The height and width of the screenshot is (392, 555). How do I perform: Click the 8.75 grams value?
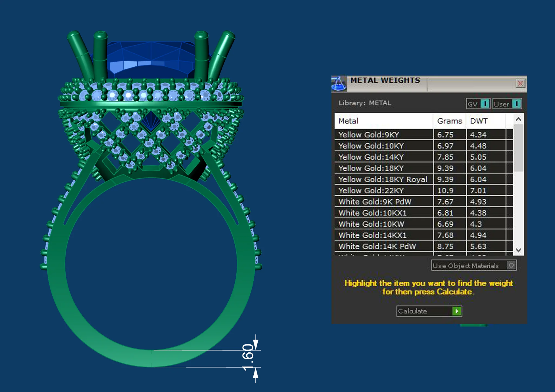pos(445,246)
